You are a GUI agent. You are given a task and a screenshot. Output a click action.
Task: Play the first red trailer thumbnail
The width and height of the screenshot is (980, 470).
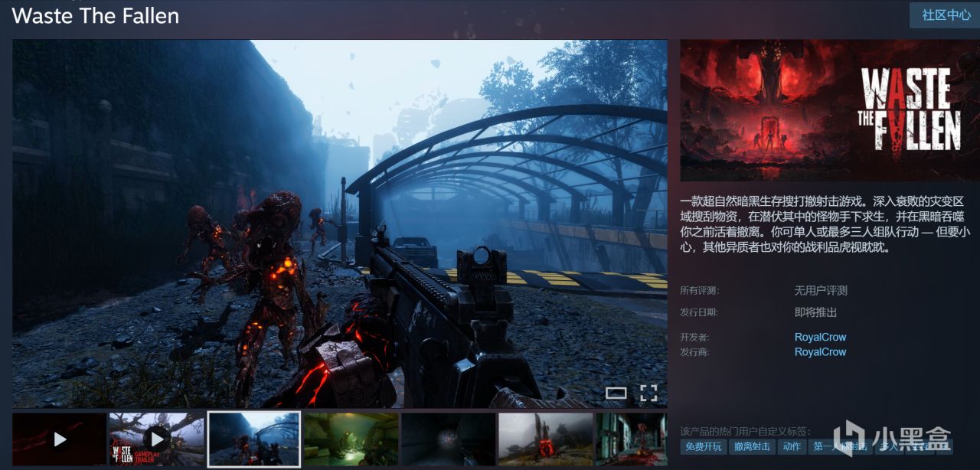[59, 439]
